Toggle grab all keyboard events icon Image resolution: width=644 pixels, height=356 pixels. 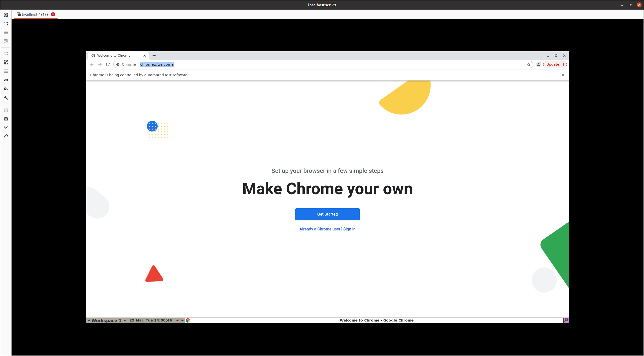click(x=6, y=80)
